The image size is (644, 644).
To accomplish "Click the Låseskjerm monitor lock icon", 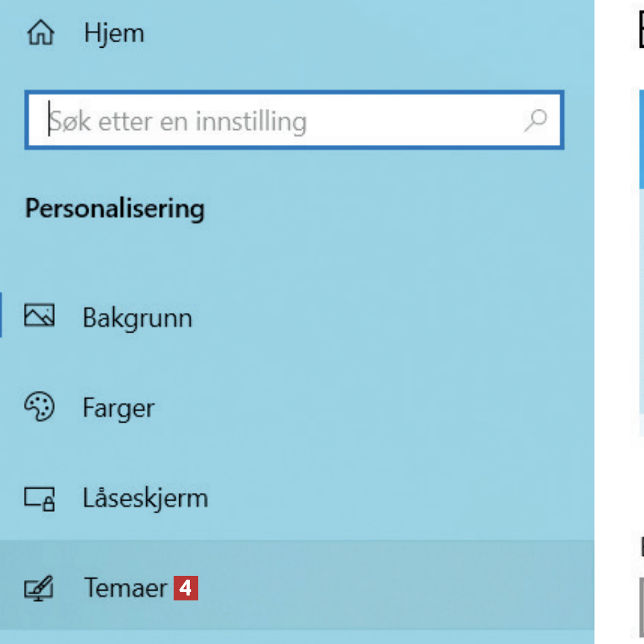I will click(x=39, y=498).
